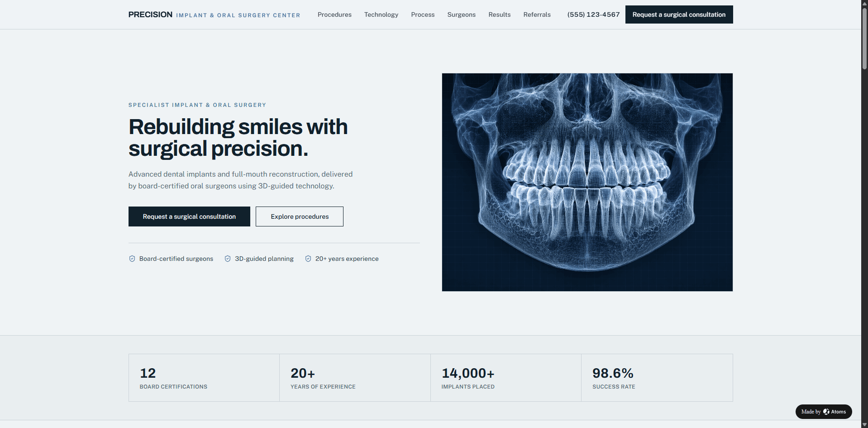Click the scrollbar up arrow
This screenshot has height=428, width=868.
864,3
